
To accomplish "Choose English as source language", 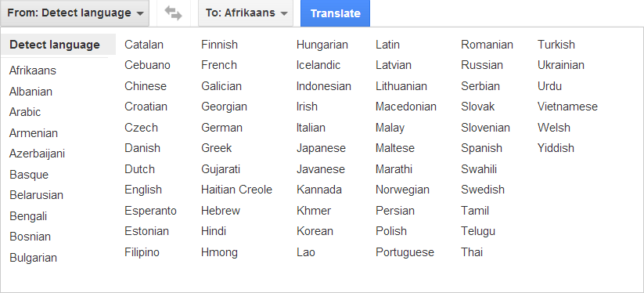I will 143,190.
